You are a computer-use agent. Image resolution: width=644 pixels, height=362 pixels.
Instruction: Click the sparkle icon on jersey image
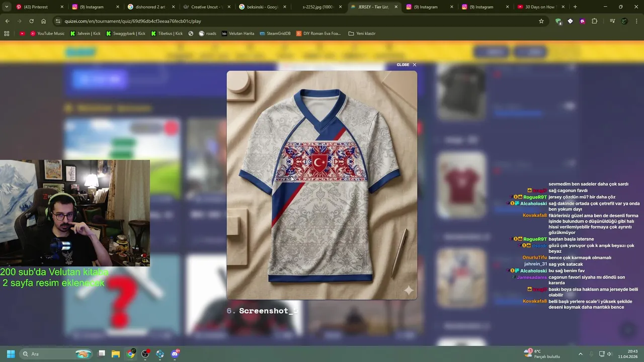click(x=408, y=290)
